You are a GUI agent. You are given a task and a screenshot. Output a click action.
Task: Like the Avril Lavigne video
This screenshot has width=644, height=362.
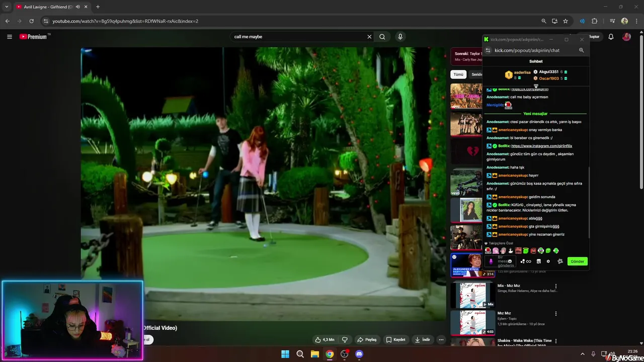325,339
